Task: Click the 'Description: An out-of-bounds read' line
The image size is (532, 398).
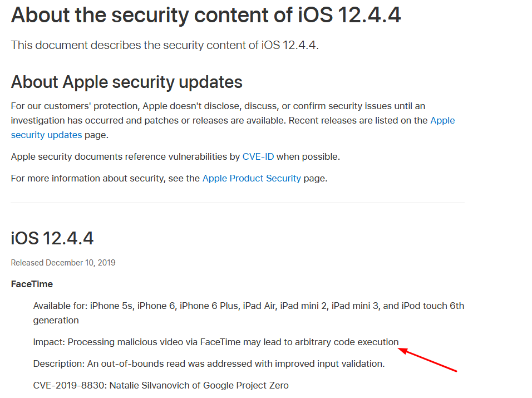Action: [x=209, y=363]
